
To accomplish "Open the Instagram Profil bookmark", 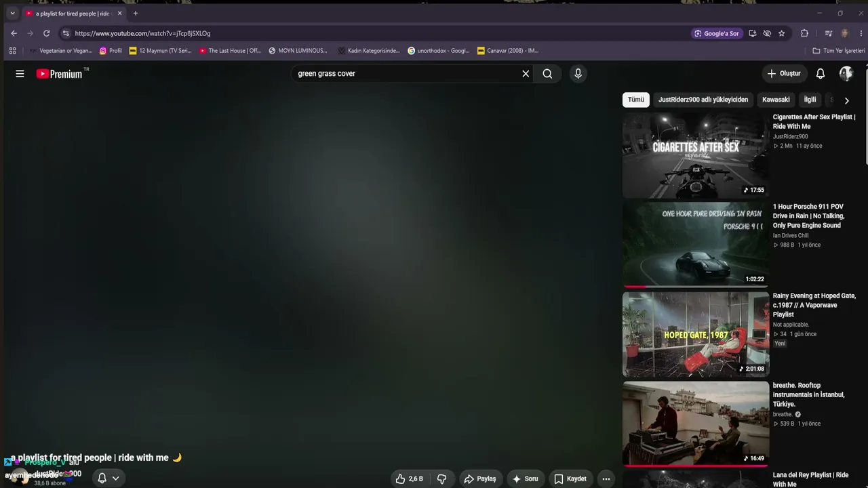I will [x=111, y=51].
